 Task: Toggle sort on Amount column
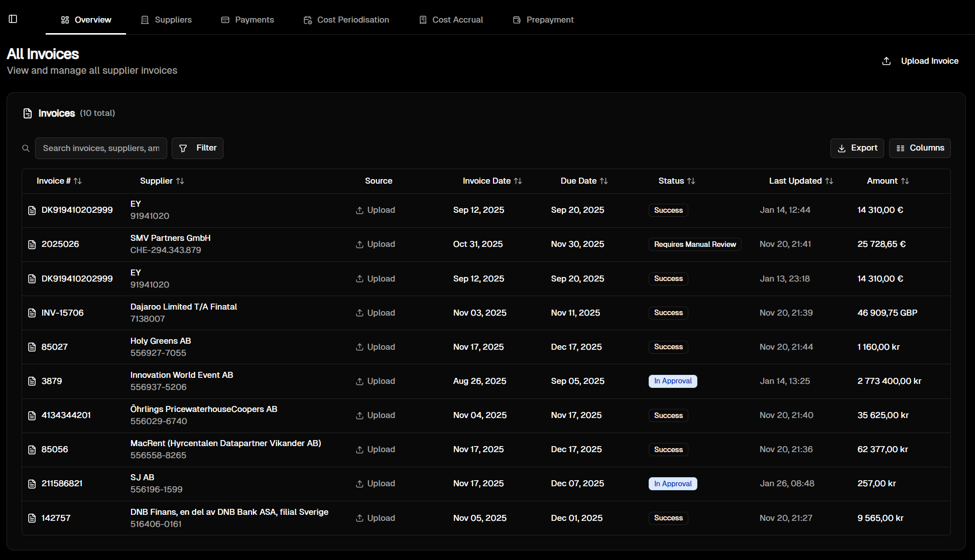(905, 181)
